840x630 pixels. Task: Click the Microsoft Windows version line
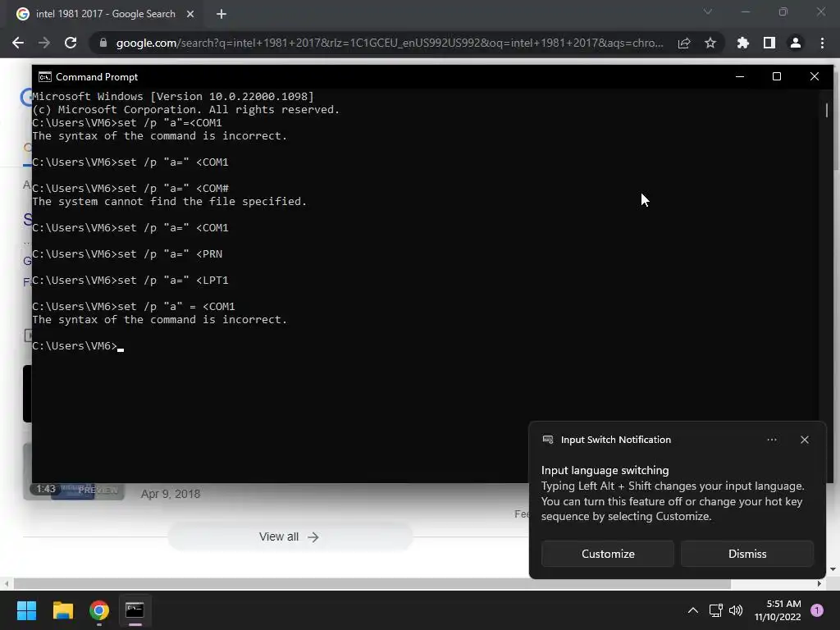pyautogui.click(x=173, y=97)
